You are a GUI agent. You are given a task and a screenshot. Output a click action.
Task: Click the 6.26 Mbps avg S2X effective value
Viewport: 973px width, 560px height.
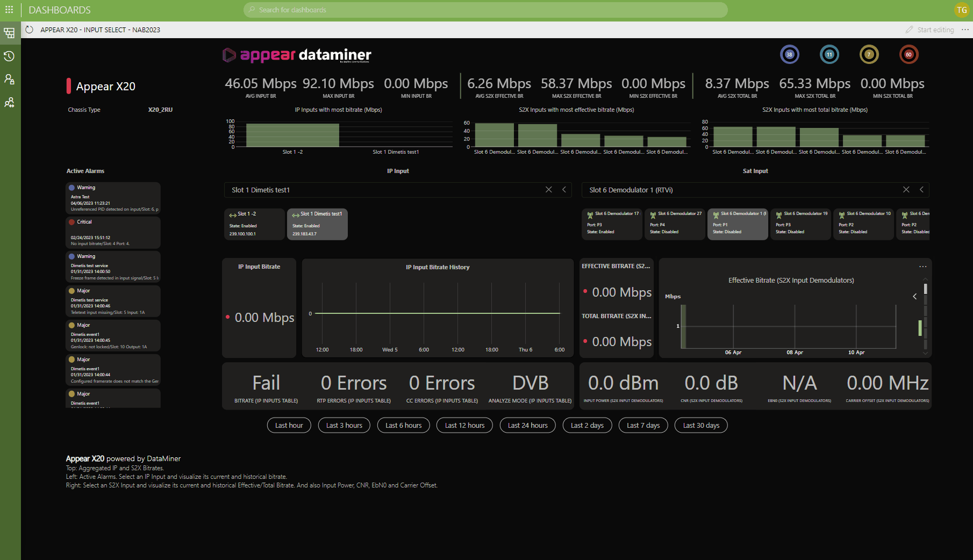[x=499, y=83]
